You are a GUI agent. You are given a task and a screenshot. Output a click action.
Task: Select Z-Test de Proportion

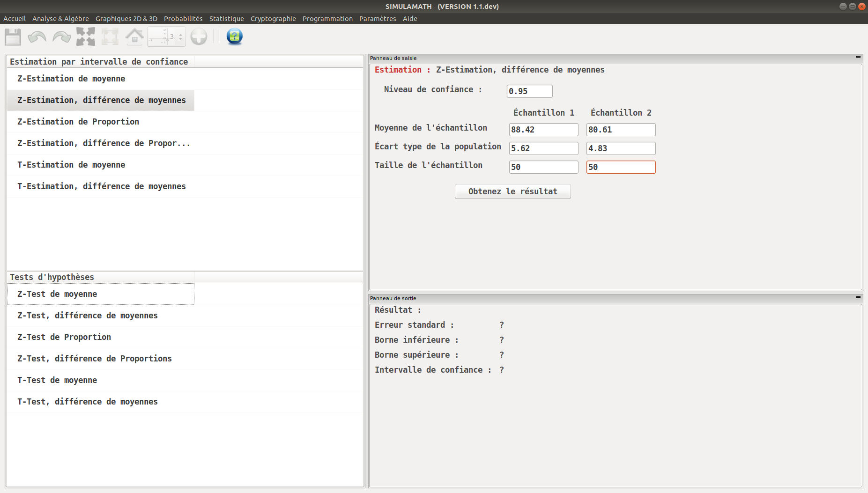pos(101,337)
